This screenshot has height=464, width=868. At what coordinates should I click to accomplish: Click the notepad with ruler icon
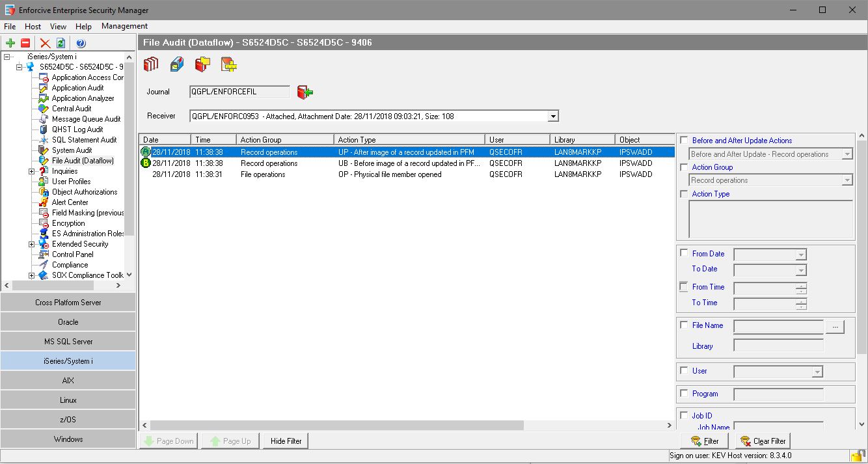coord(228,64)
